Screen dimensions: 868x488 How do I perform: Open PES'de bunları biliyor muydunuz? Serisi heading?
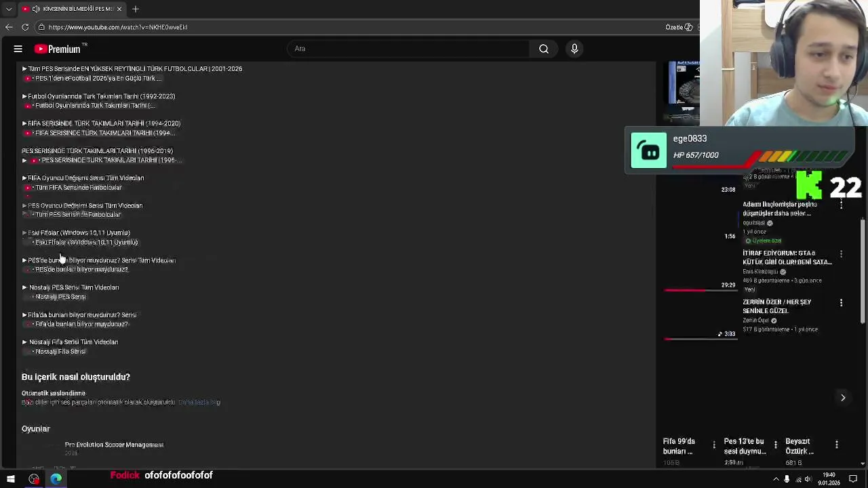point(102,260)
